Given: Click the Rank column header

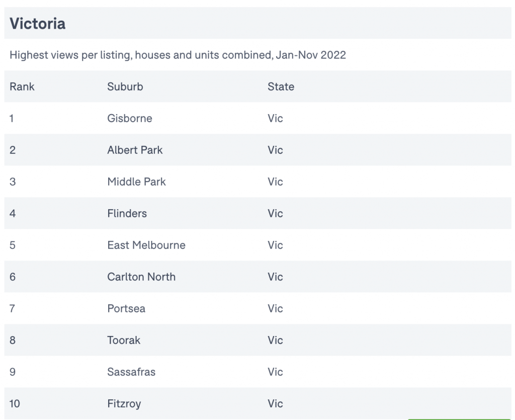Looking at the screenshot, I should click(22, 87).
